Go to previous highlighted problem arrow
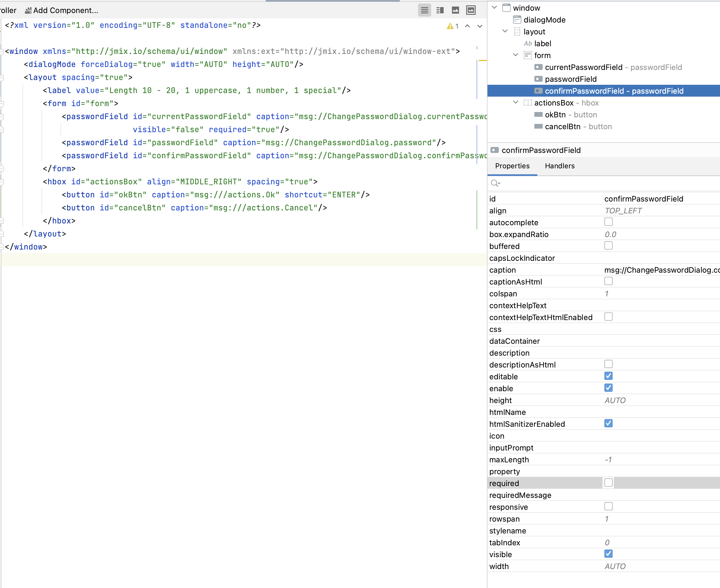720x588 pixels. 467,26
